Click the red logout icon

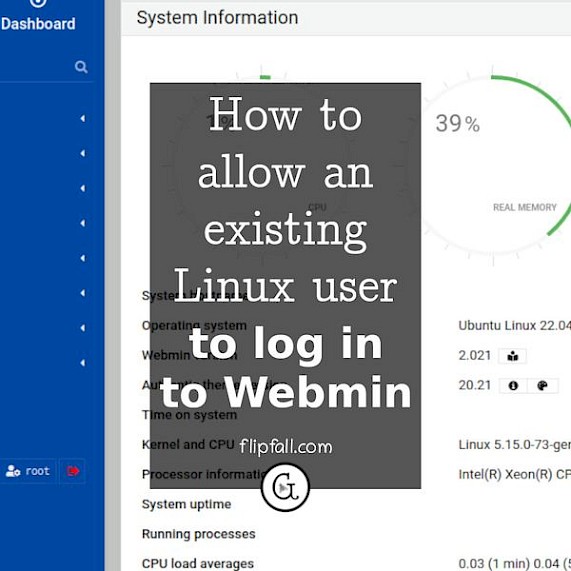pos(73,471)
